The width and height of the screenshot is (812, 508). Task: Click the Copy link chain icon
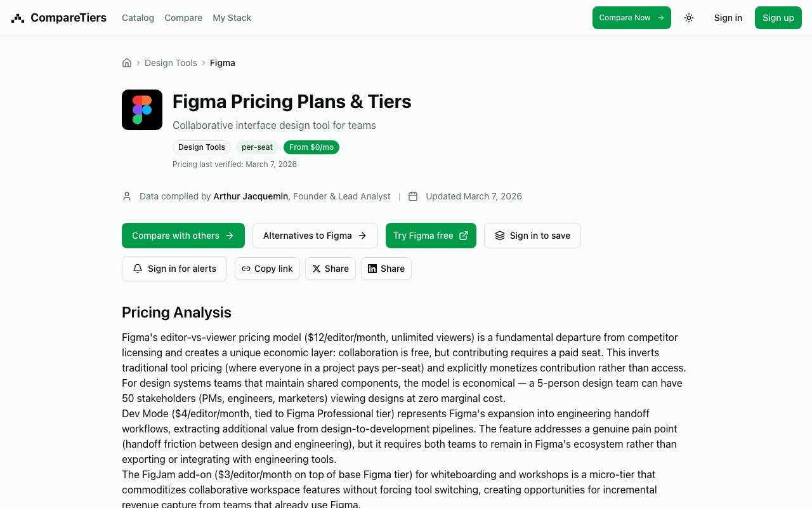[246, 269]
